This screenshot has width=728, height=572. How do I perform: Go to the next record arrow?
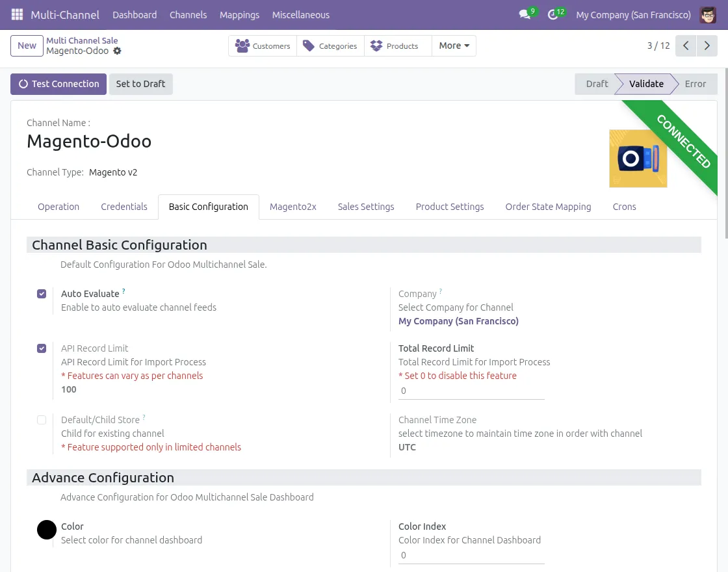click(707, 45)
